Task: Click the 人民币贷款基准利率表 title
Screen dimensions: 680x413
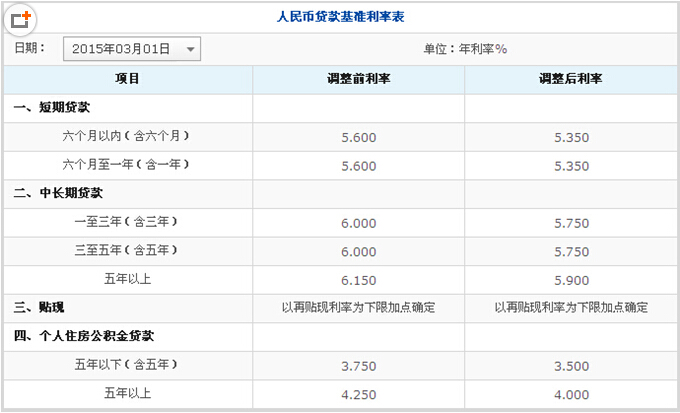Action: 340,17
